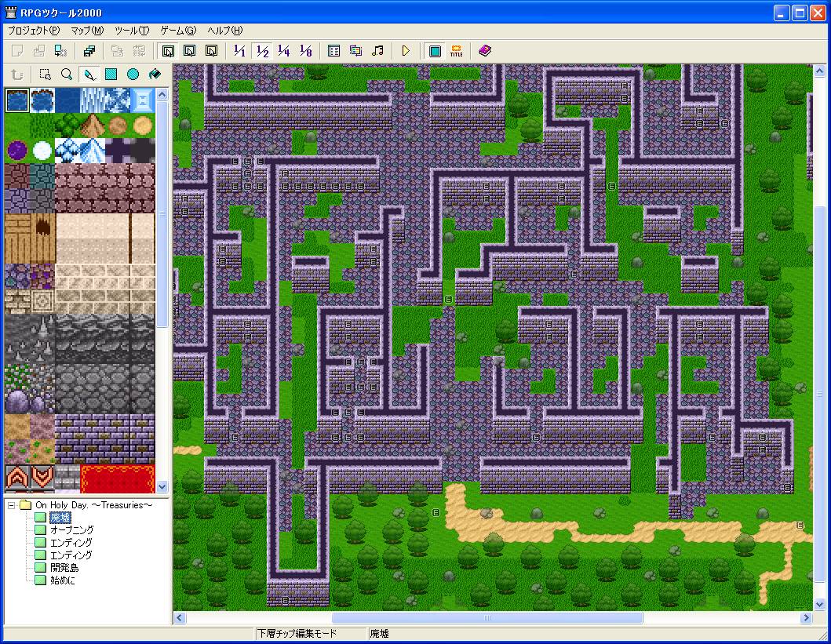
Task: Open the ゲーム(G) menu
Action: pyautogui.click(x=178, y=31)
